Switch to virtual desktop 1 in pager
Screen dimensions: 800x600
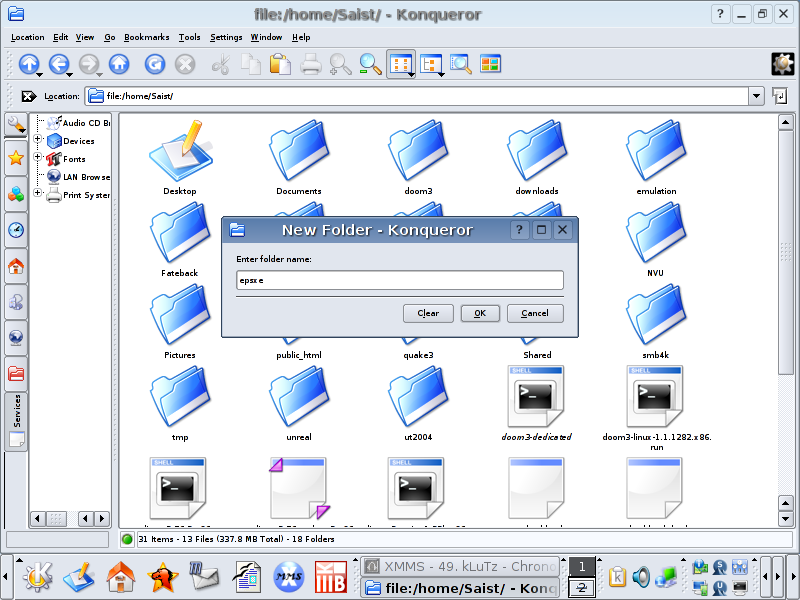click(582, 567)
